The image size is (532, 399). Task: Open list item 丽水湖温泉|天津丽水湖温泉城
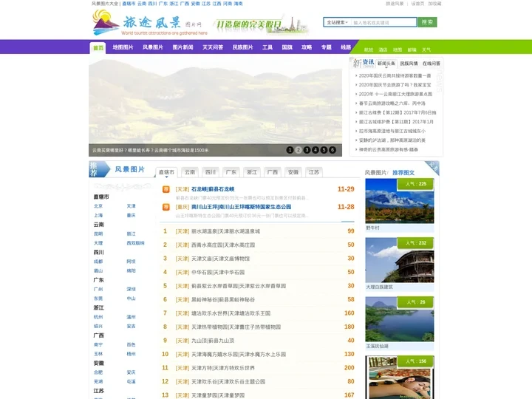pos(225,231)
